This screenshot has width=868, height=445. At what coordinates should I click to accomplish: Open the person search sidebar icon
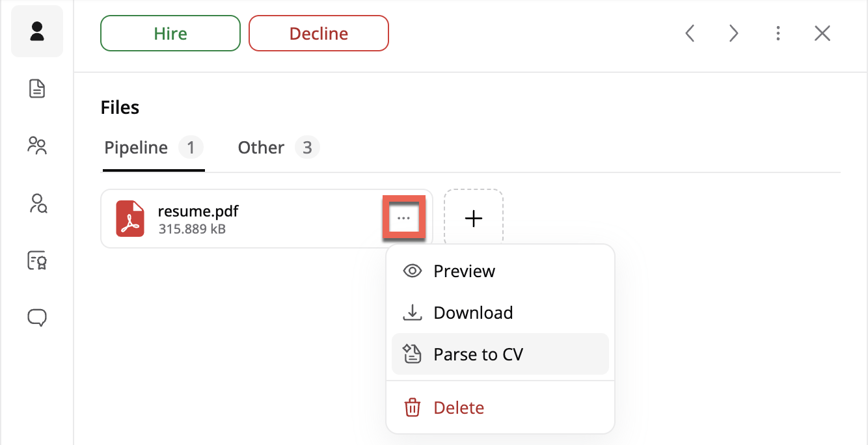37,204
